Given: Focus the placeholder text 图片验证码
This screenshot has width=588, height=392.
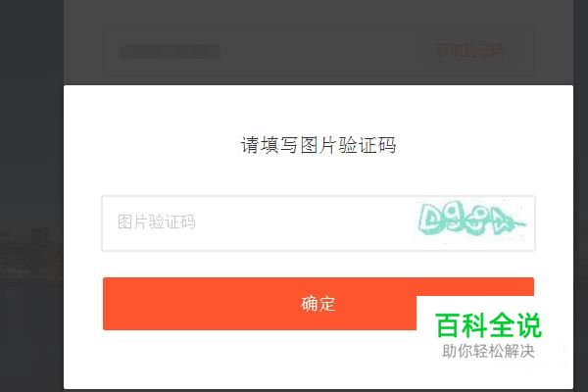Looking at the screenshot, I should click(x=157, y=222).
